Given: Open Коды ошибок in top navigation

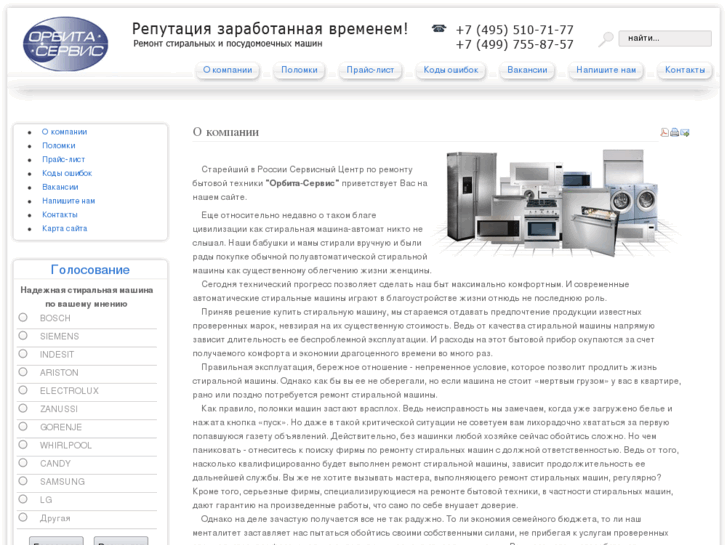Looking at the screenshot, I should [451, 70].
